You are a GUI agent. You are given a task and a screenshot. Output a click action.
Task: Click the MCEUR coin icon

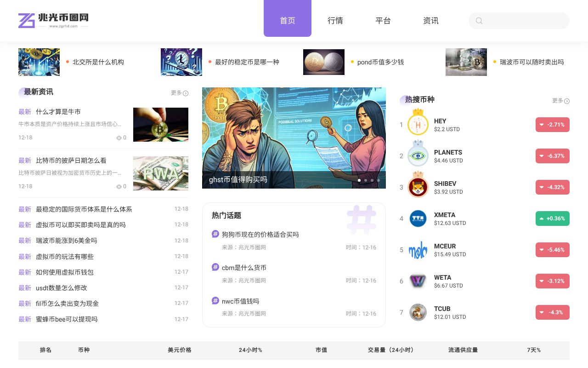[x=418, y=250]
